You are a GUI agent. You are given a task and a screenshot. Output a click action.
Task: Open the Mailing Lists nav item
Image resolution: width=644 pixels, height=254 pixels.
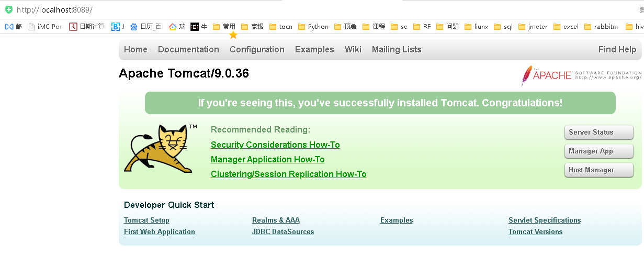397,50
